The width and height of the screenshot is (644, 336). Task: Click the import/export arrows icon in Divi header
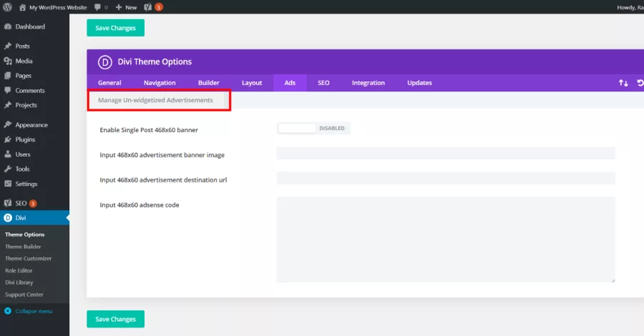623,83
